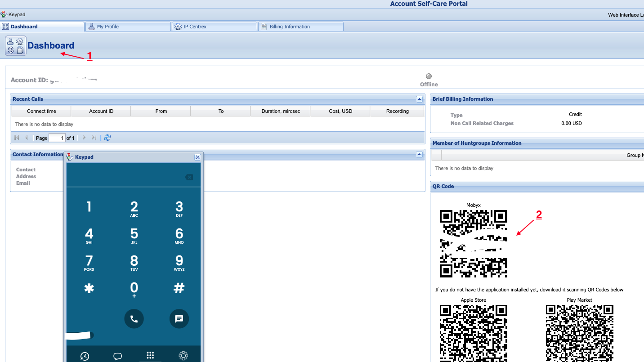Dial digit 3 DEF on the keypad
644x362 pixels.
(x=179, y=209)
